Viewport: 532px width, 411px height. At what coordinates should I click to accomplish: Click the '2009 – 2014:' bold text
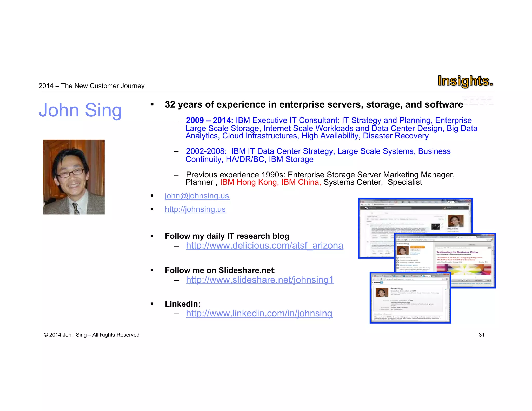[x=209, y=120]
